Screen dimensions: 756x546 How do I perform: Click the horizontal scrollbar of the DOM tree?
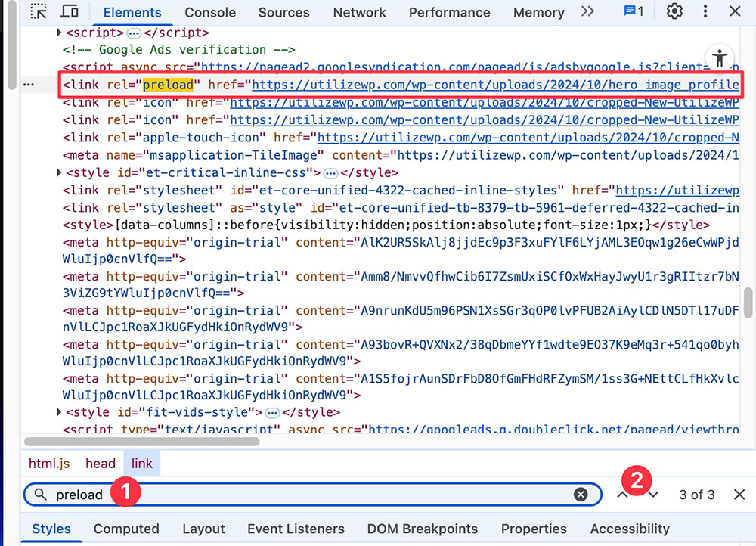click(142, 442)
